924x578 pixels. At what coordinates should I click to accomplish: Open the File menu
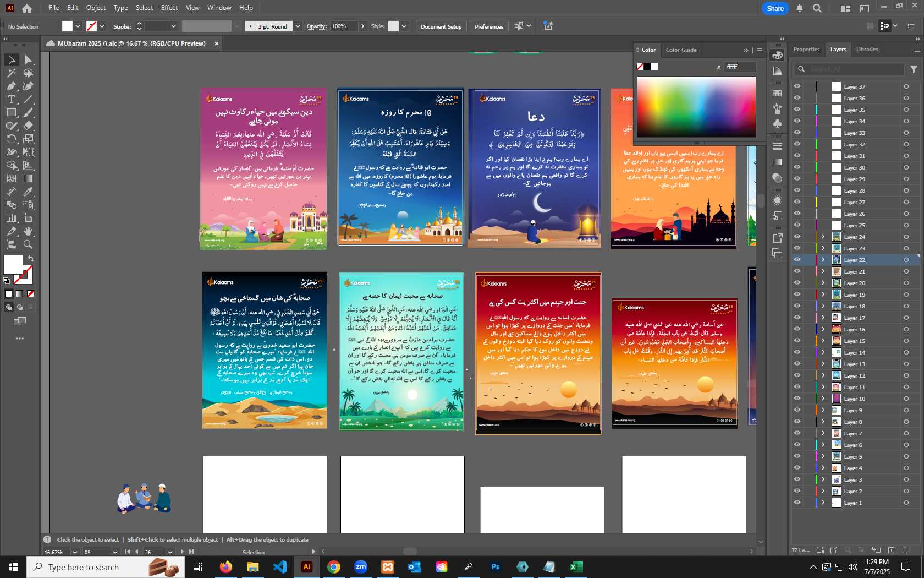click(54, 8)
